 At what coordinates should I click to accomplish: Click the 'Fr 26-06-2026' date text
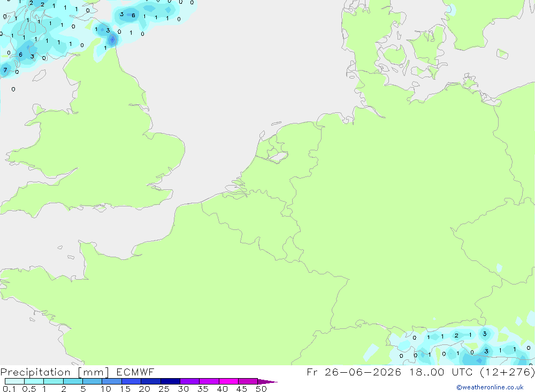[354, 372]
